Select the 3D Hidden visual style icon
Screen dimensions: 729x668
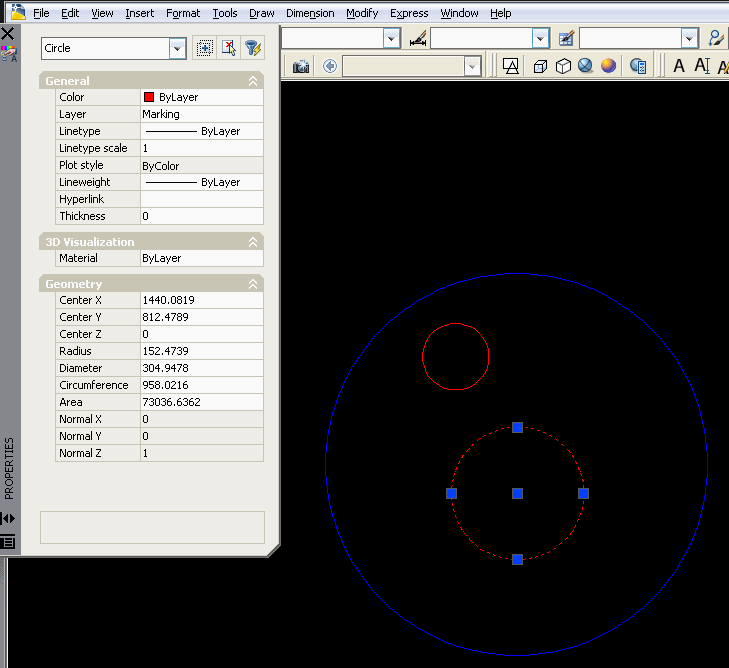[x=563, y=66]
